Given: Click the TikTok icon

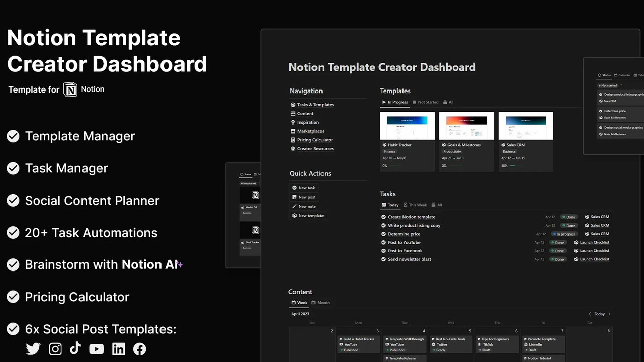Looking at the screenshot, I should point(75,348).
